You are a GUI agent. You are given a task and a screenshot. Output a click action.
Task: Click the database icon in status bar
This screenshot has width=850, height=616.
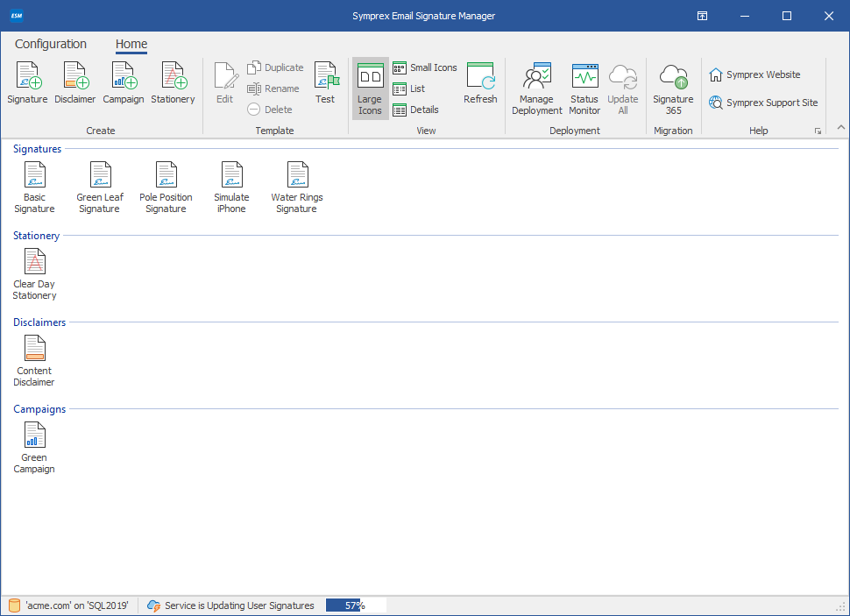click(15, 605)
